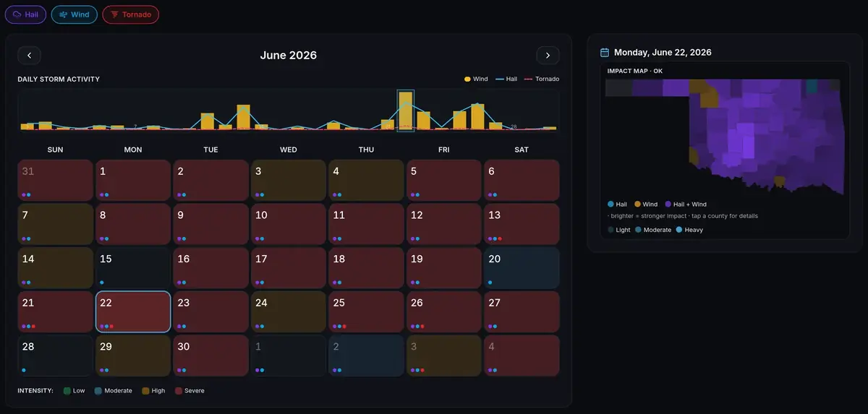Open June 3 in the calendar
Image resolution: width=868 pixels, height=414 pixels.
click(289, 180)
